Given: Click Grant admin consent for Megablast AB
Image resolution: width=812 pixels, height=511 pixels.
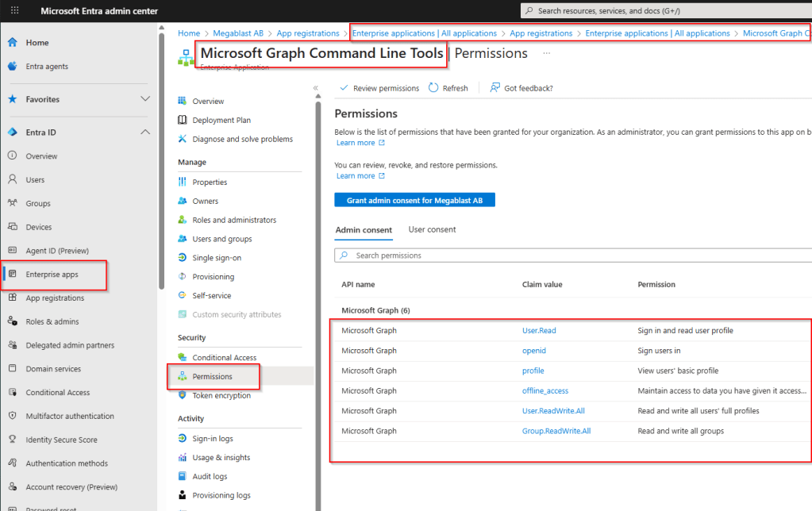Looking at the screenshot, I should [414, 199].
